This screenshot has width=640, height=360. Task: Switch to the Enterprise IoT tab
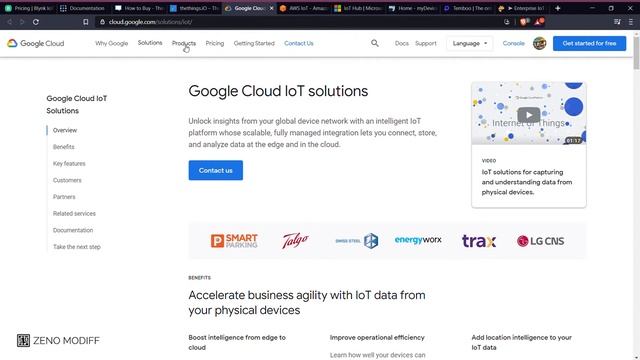point(523,8)
